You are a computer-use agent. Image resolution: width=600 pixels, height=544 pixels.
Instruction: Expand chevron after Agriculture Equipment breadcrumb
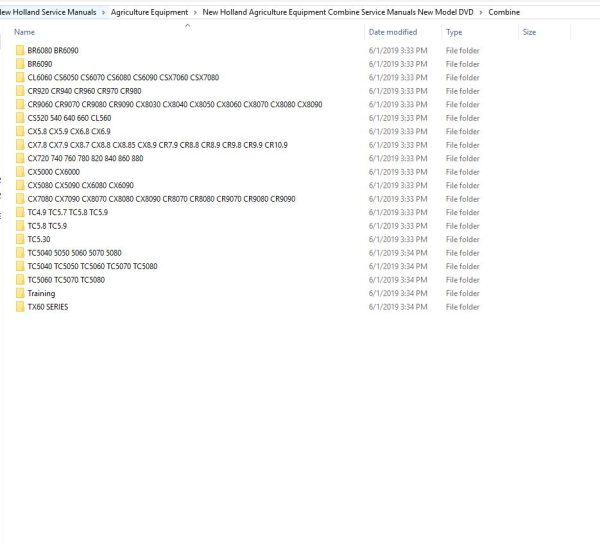(x=195, y=12)
